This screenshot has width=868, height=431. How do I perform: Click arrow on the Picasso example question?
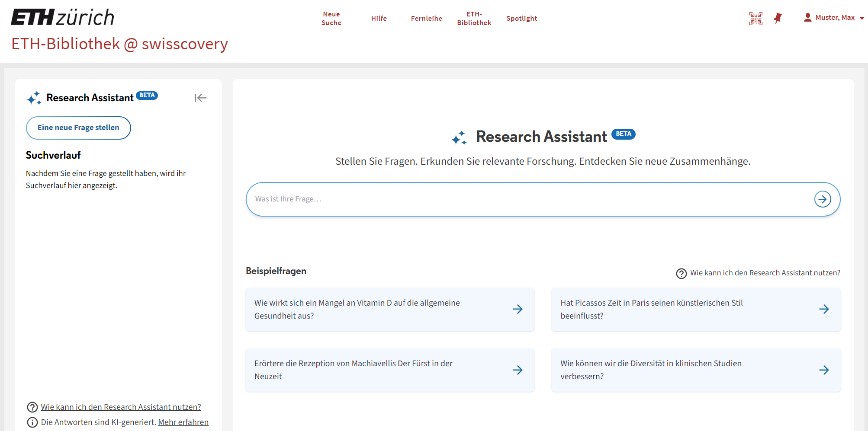click(x=824, y=309)
